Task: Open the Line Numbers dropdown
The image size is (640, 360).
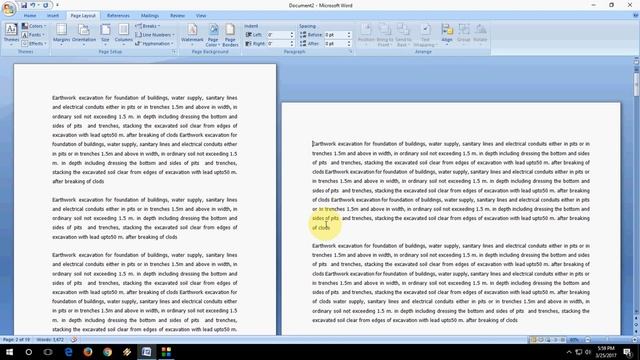Action: click(x=155, y=35)
